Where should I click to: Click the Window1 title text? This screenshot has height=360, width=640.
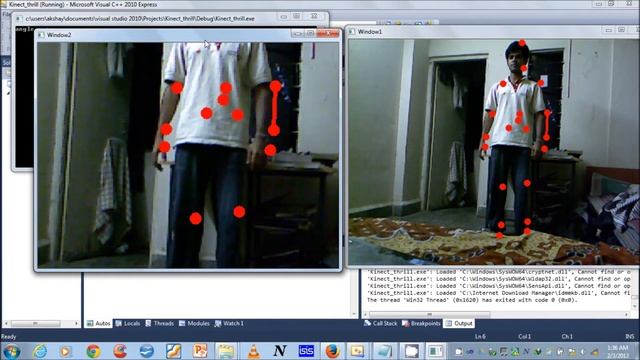370,31
